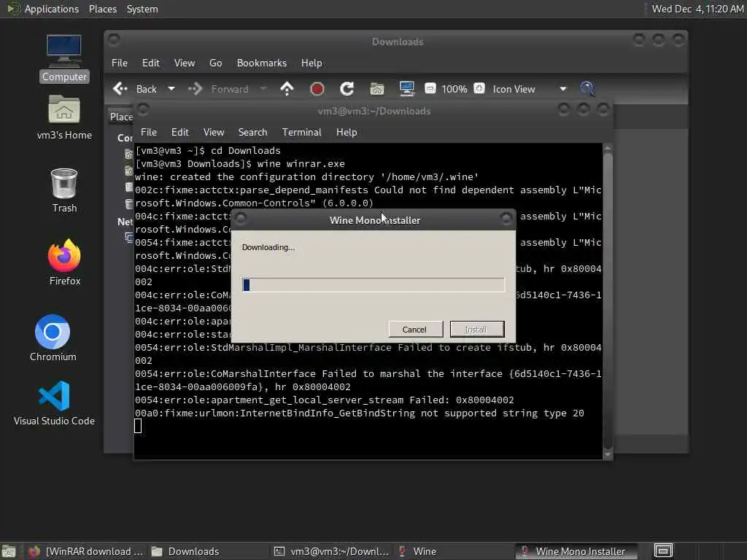
Task: Open Edit menu in Downloads window
Action: point(150,63)
